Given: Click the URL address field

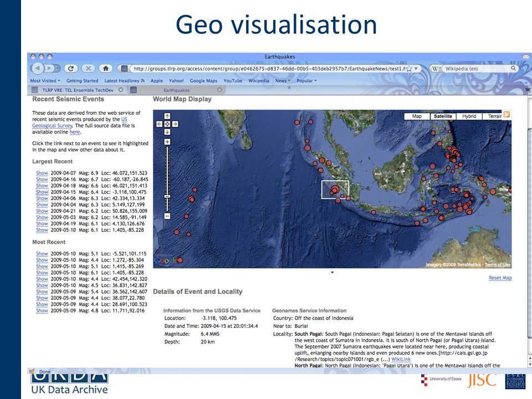Looking at the screenshot, I should pyautogui.click(x=268, y=69).
